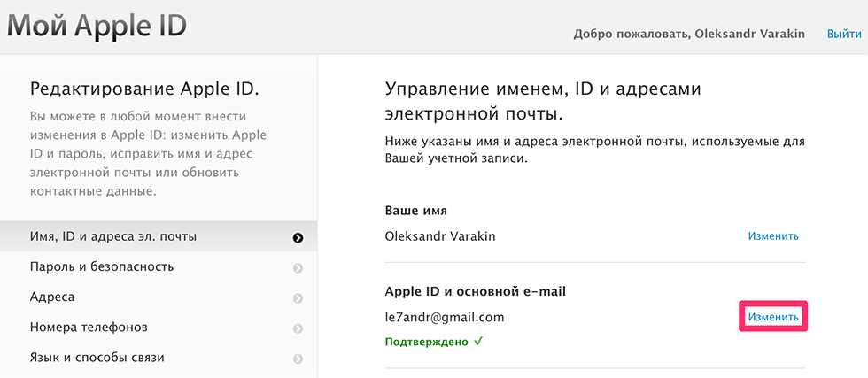
Task: Select 'Адреса' in the sidebar
Action: 52,297
